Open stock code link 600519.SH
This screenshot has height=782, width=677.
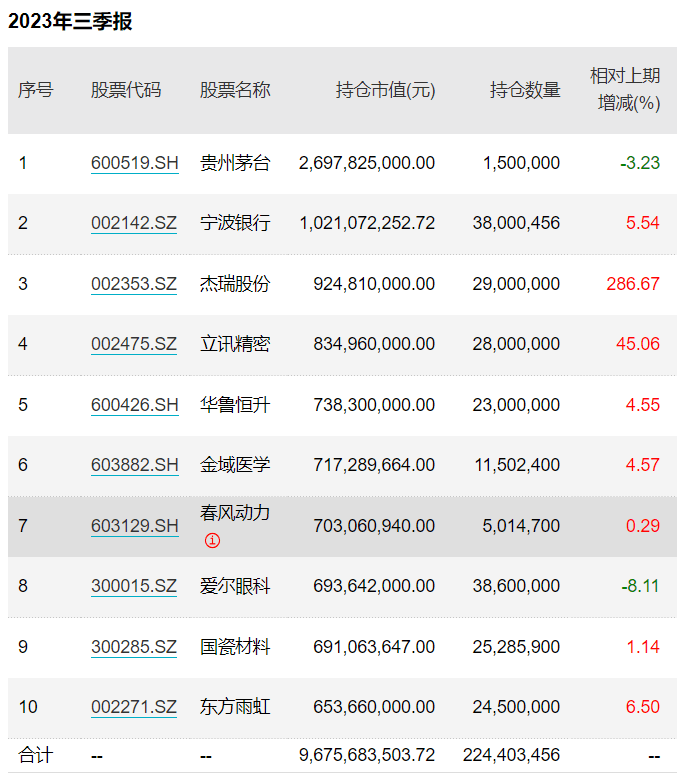point(134,163)
